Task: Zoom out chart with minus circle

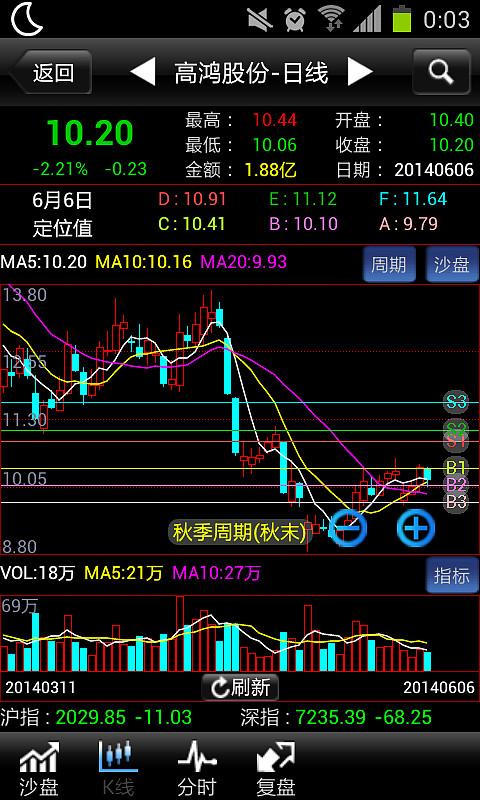Action: click(348, 528)
